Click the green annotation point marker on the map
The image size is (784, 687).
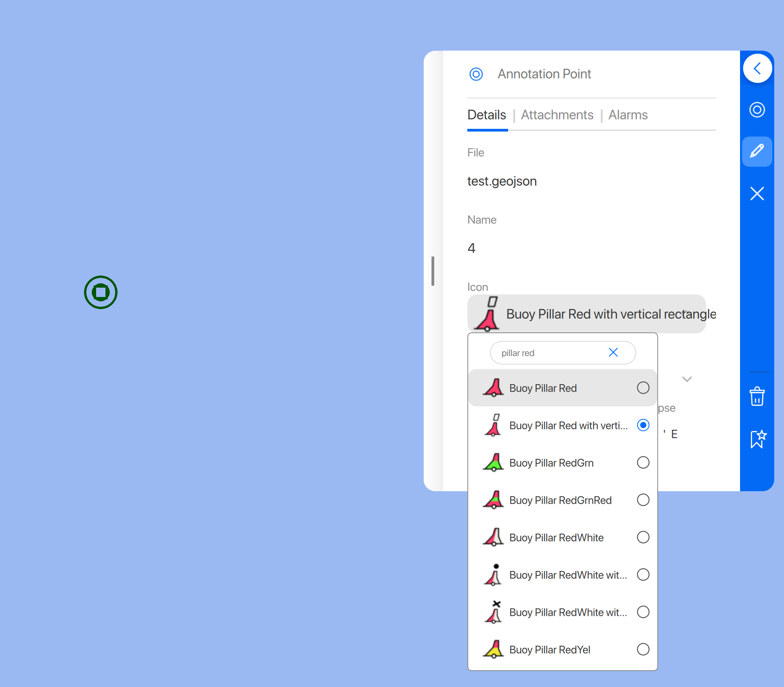(x=101, y=292)
